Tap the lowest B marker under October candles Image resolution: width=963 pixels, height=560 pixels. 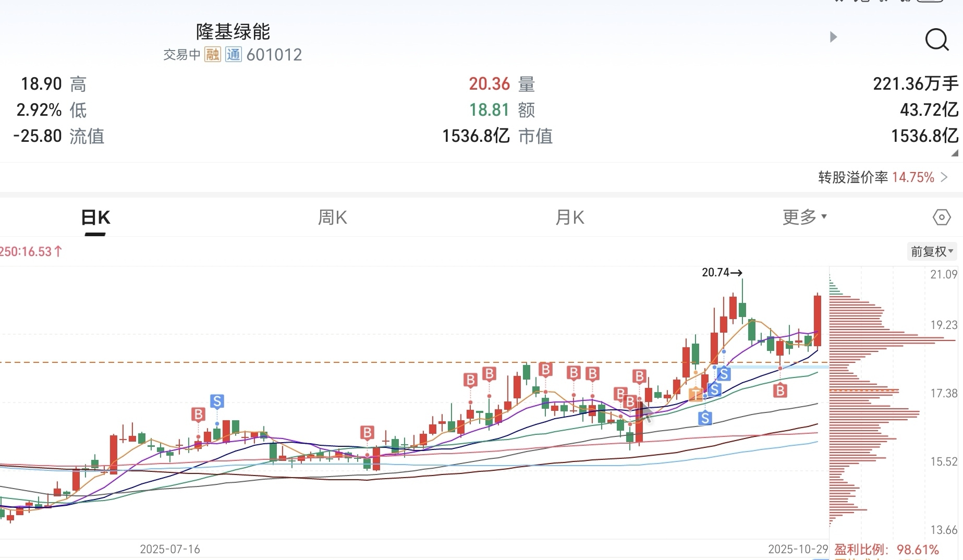pos(780,390)
